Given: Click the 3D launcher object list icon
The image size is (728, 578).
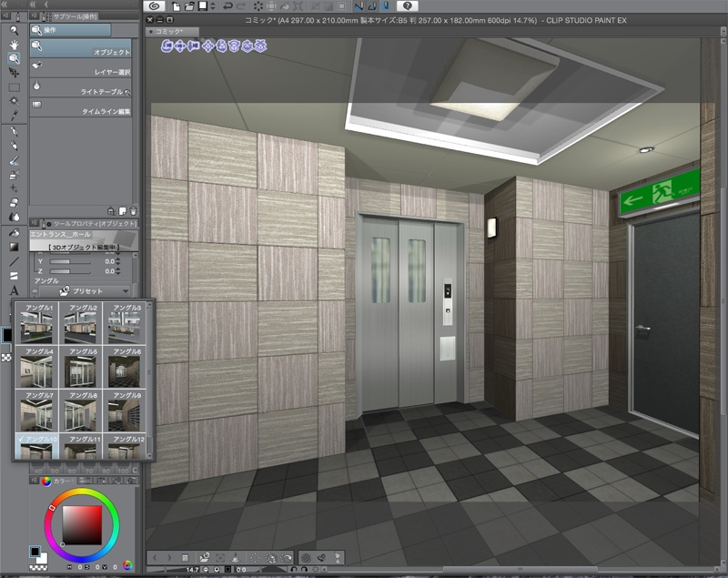Looking at the screenshot, I should click(185, 557).
